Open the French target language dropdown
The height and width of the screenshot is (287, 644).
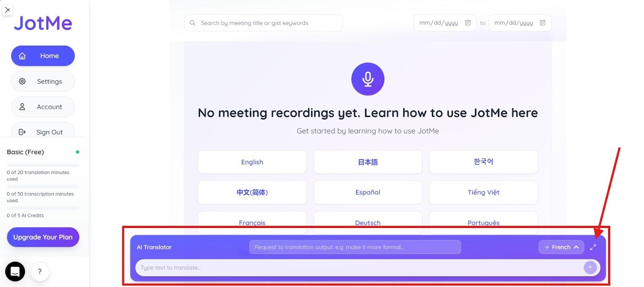pyautogui.click(x=561, y=247)
